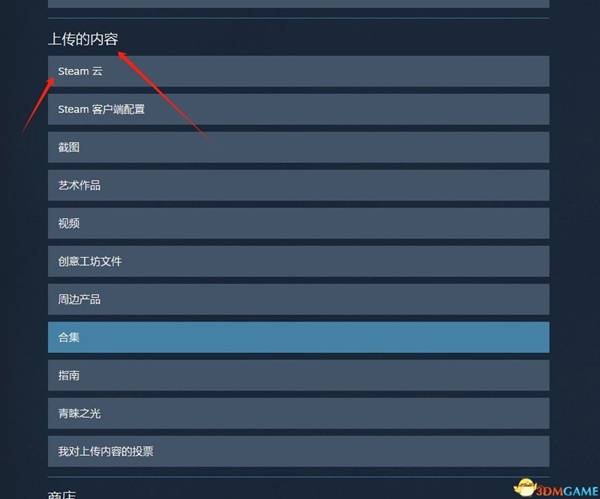Select the 视频 row

pyautogui.click(x=298, y=223)
